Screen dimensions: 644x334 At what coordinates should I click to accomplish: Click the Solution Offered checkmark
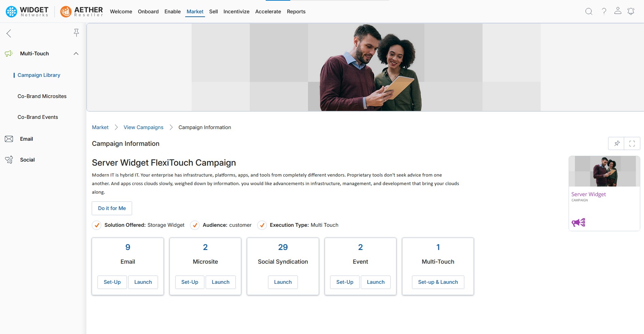(97, 225)
